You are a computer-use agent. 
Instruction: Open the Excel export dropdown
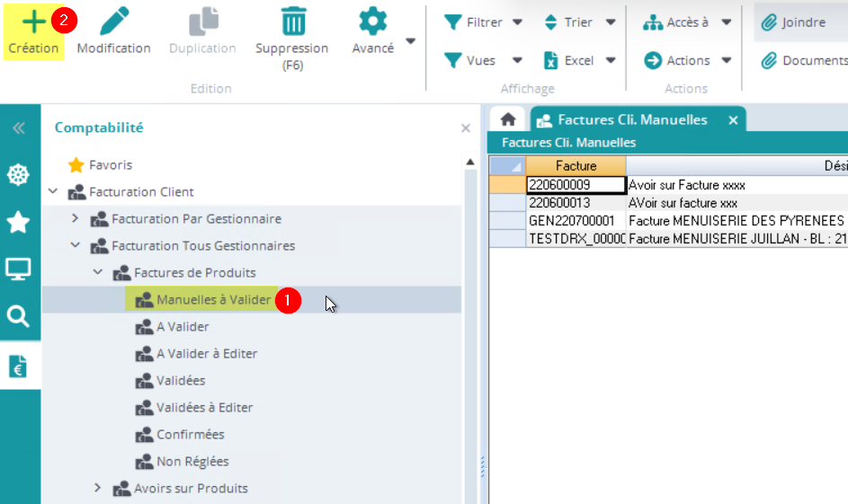[x=611, y=61]
